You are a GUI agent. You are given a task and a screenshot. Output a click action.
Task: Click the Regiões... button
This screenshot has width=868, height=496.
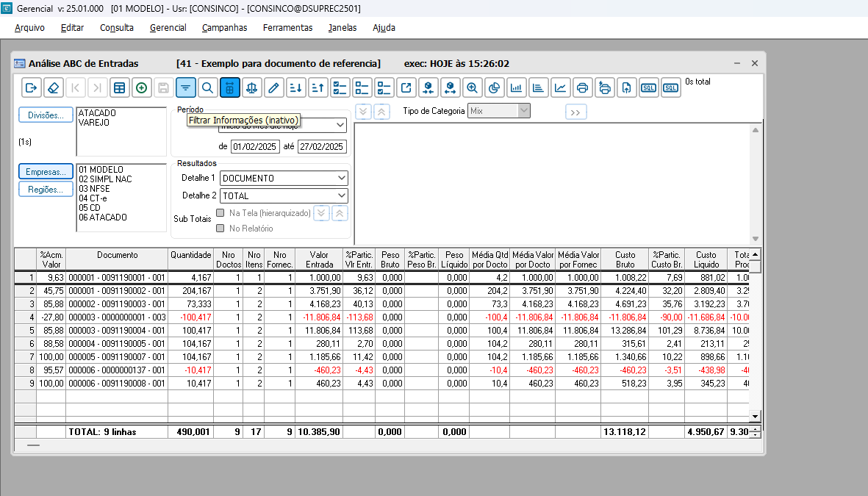click(x=46, y=189)
